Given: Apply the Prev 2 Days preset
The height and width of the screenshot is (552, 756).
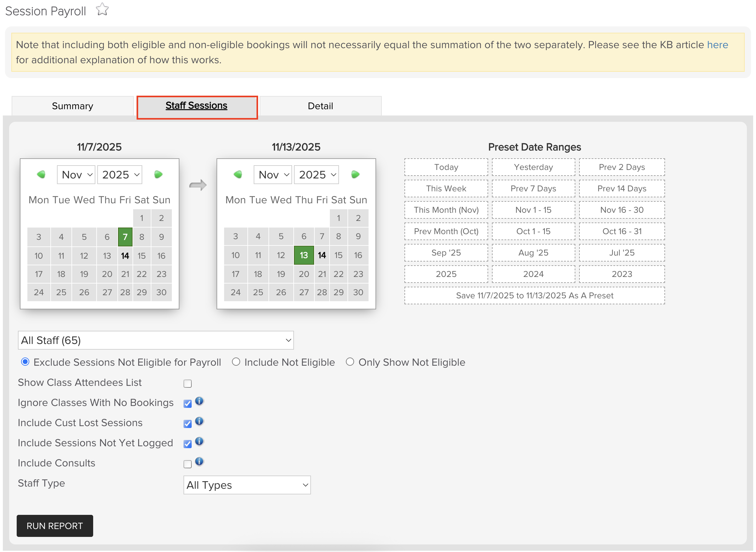Looking at the screenshot, I should (x=622, y=167).
